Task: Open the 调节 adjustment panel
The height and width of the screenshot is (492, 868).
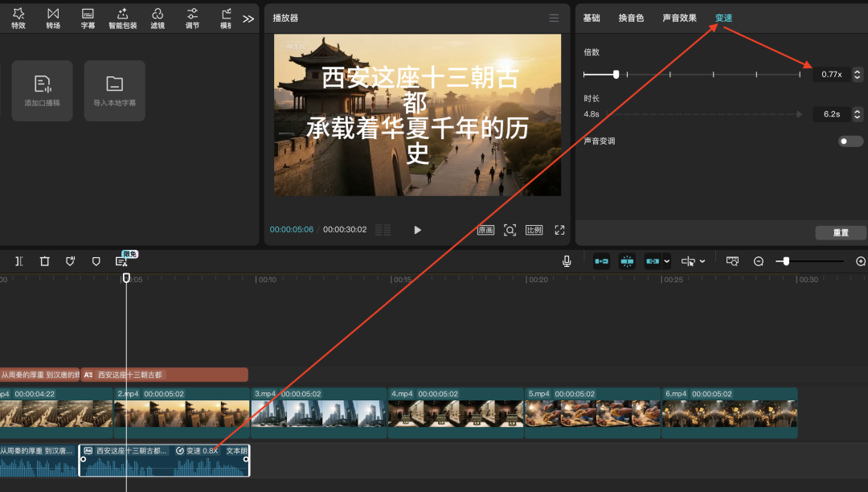Action: click(x=192, y=18)
